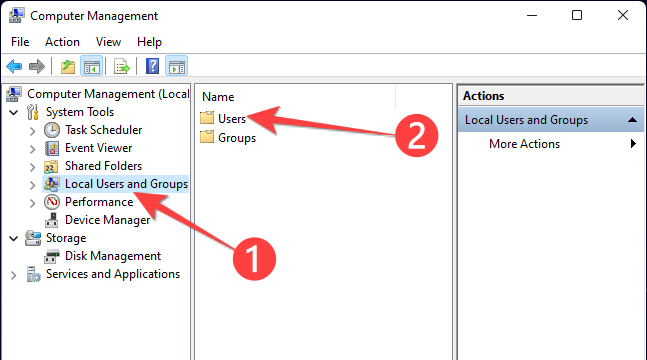
Task: Minimize the Computer Management window
Action: pyautogui.click(x=532, y=16)
